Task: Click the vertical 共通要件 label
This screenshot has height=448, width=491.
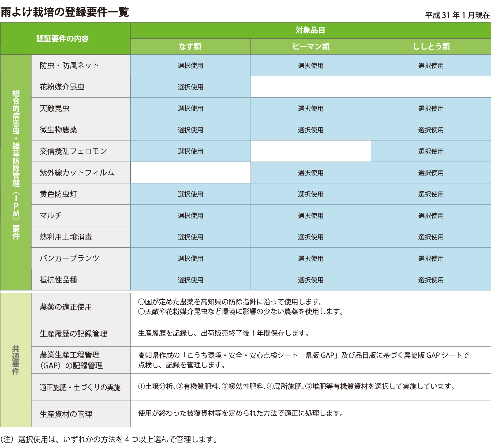Action: click(16, 360)
